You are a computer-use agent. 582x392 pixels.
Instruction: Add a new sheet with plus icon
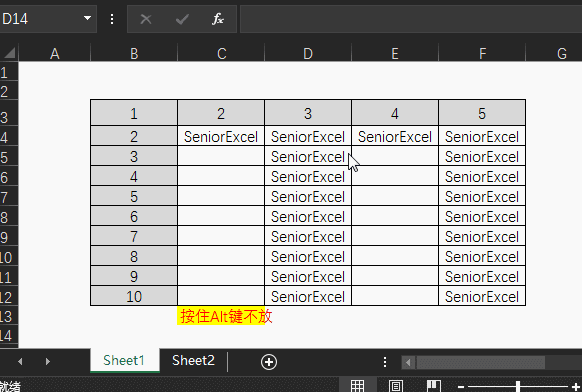[269, 362]
